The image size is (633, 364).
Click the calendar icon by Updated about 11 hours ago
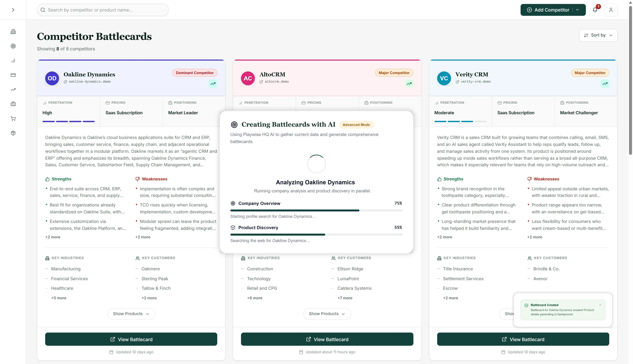click(x=301, y=352)
